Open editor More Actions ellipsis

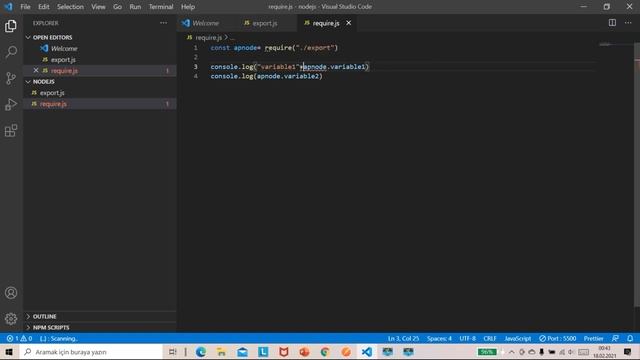[x=628, y=23]
